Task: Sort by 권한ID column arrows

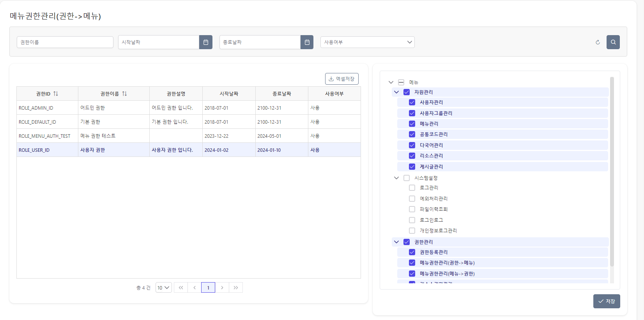Action: coord(56,94)
